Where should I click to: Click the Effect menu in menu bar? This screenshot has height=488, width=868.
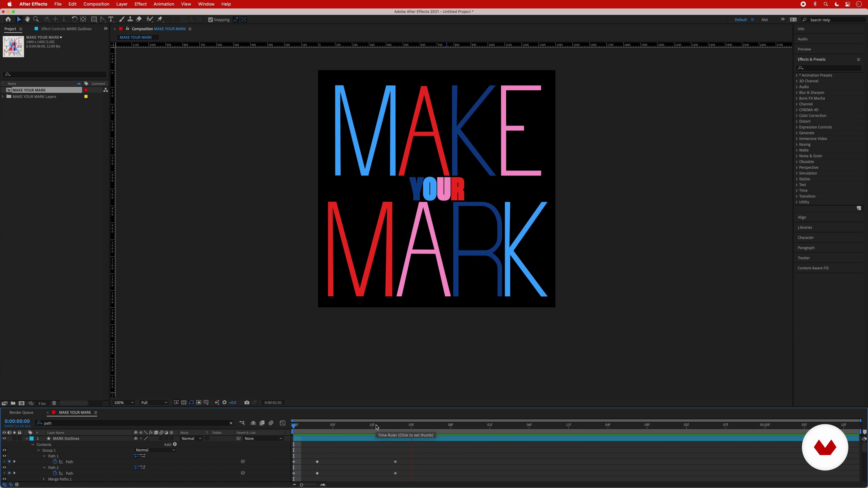coord(141,4)
